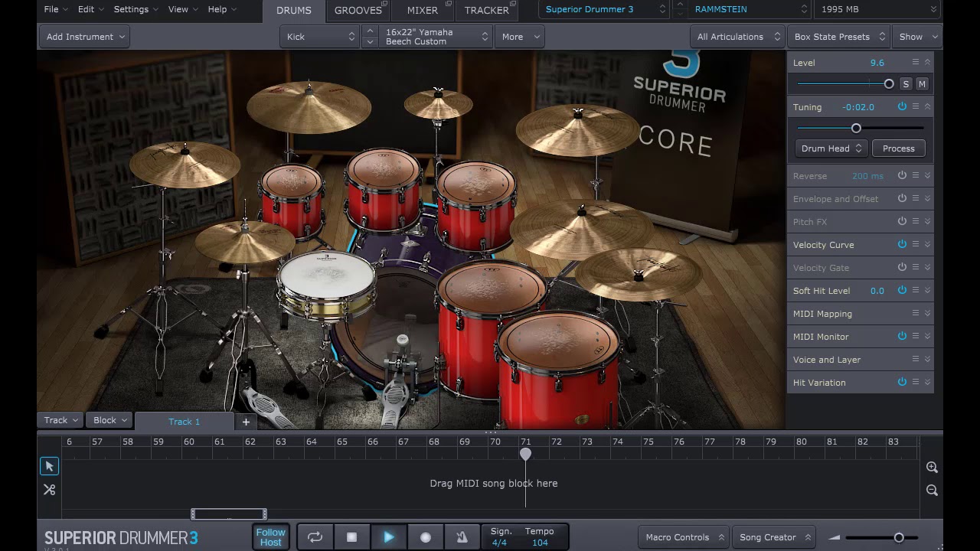
Task: Solo the instrument with S button
Action: click(x=906, y=84)
